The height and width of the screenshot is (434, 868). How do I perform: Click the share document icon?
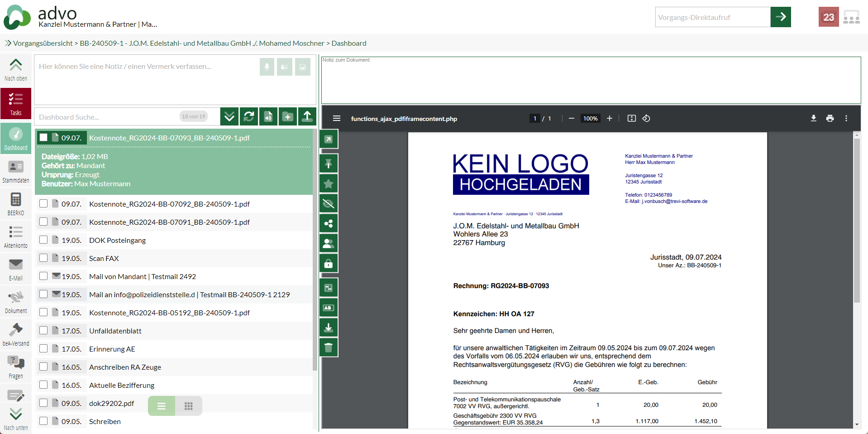(329, 223)
